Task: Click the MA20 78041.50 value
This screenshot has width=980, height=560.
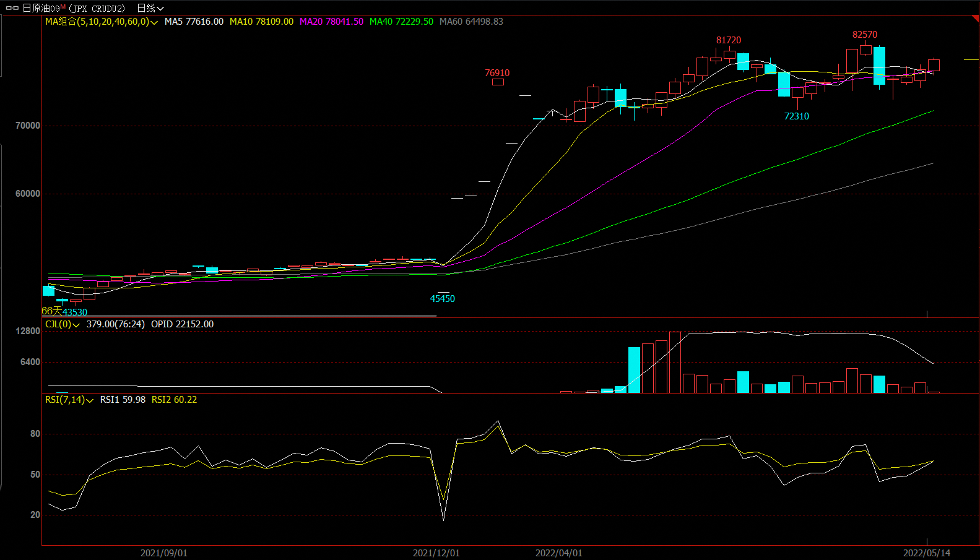Action: click(x=331, y=22)
